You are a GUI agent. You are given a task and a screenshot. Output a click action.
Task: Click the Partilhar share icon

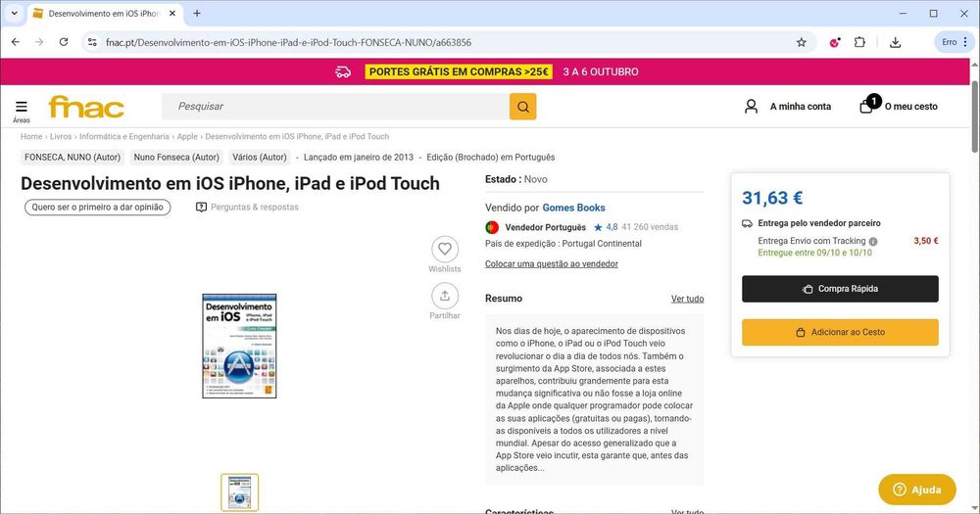coord(444,296)
